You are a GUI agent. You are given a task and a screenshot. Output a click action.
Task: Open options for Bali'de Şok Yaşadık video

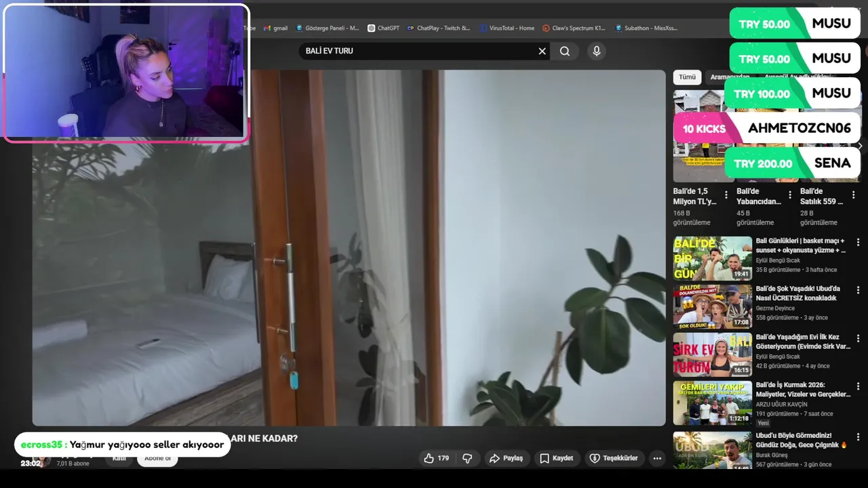pos(858,290)
